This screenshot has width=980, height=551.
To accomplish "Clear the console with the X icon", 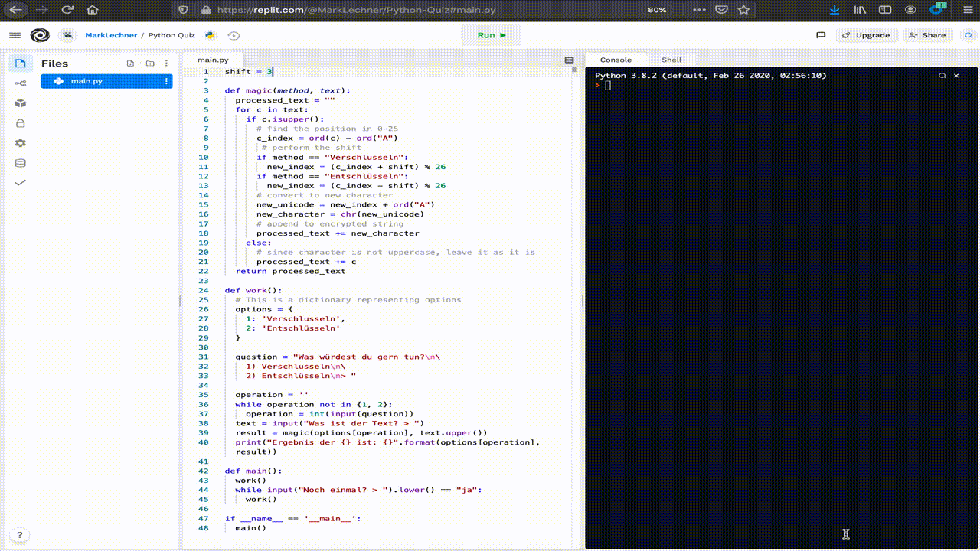I will (x=955, y=76).
